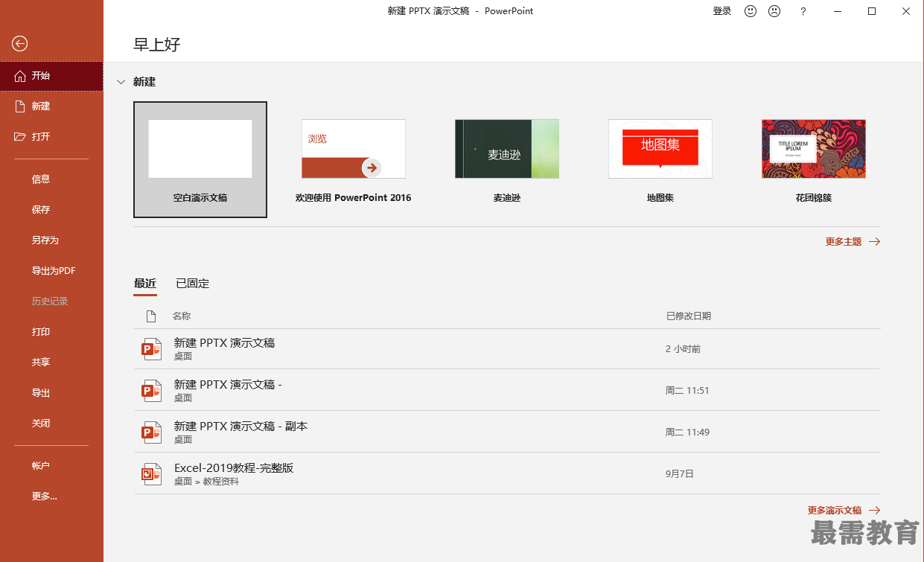Select 开始 in the sidebar
This screenshot has width=924, height=562.
(51, 76)
